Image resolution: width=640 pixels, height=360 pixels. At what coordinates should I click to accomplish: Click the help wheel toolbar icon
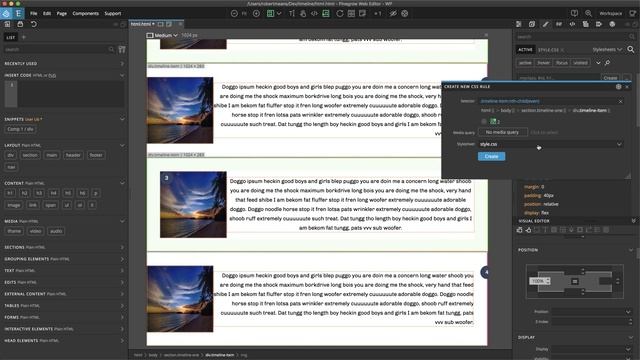404,13
